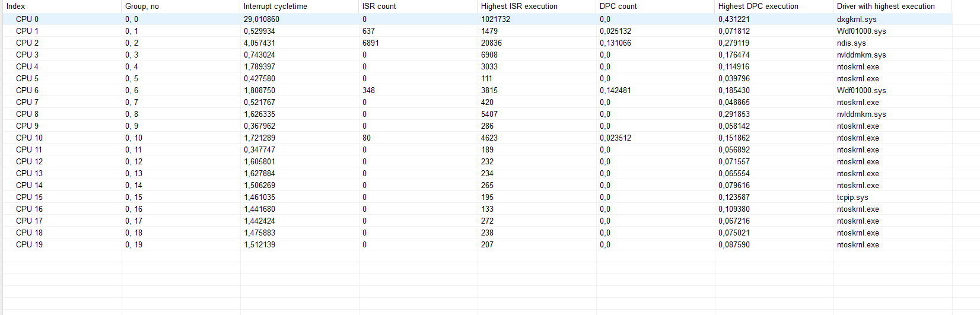Select the CPU 0 row
Viewport: 980px width, 315px height.
(x=27, y=19)
